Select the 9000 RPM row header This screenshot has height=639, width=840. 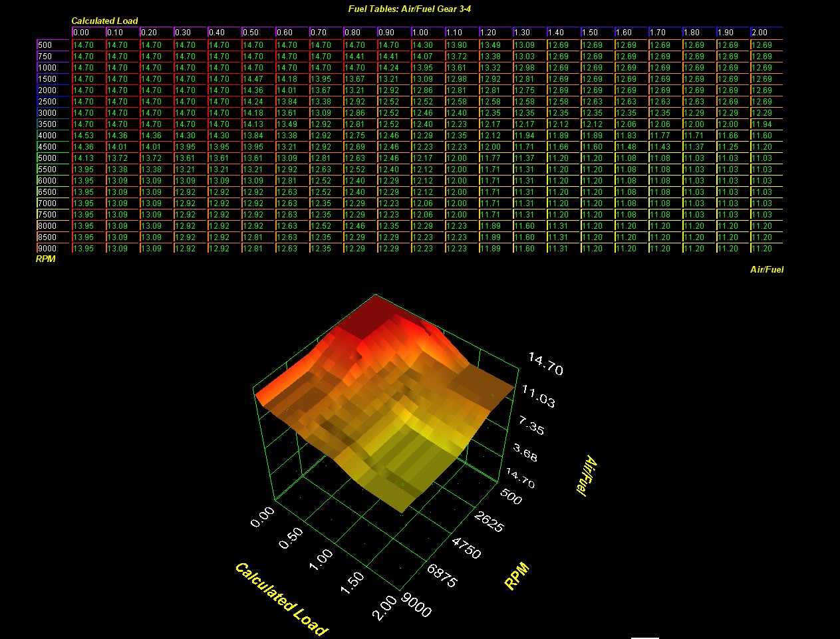53,249
